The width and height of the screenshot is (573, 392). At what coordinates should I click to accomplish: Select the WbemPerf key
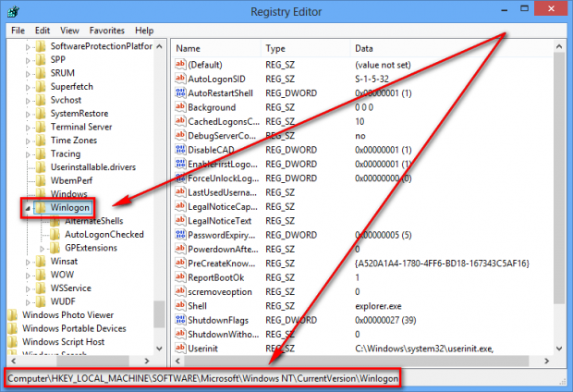tap(71, 180)
